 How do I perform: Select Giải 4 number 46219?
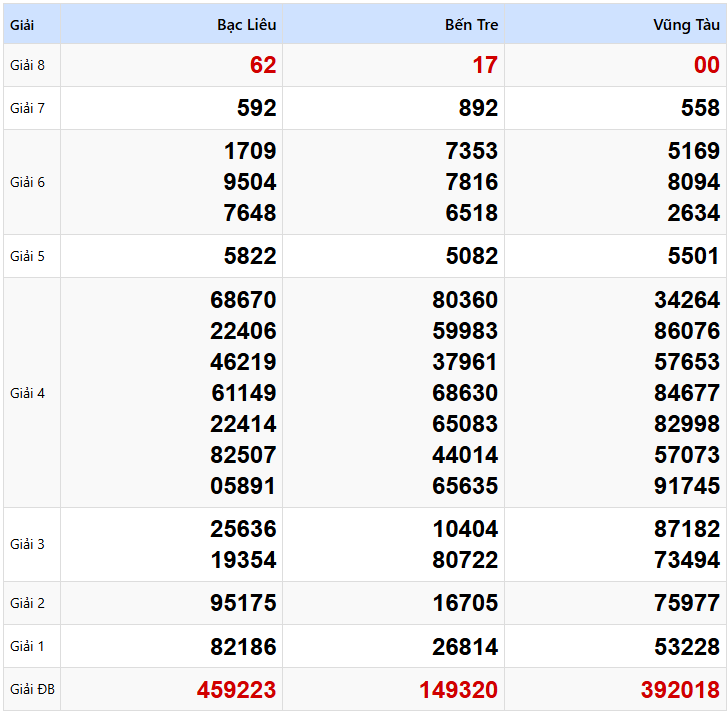click(243, 362)
